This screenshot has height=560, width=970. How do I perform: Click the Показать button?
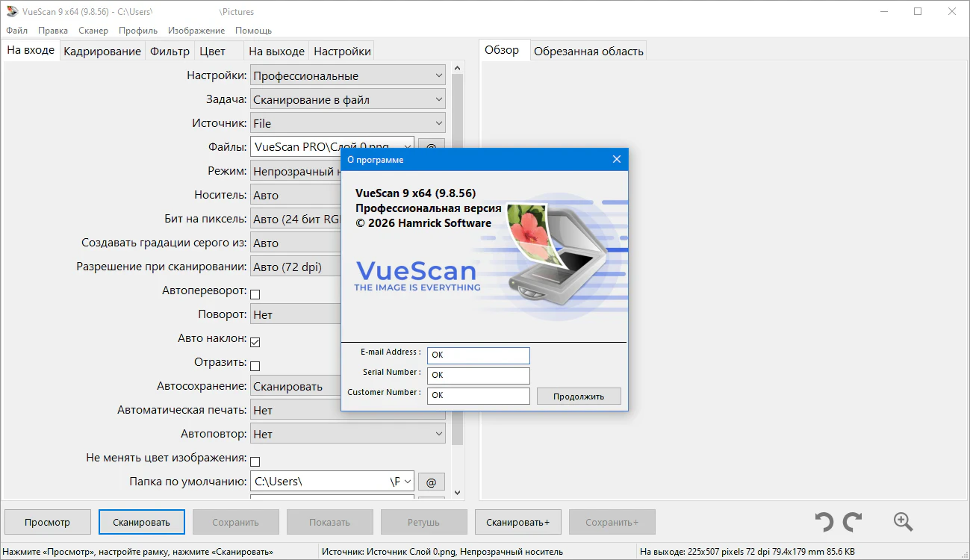tap(329, 522)
